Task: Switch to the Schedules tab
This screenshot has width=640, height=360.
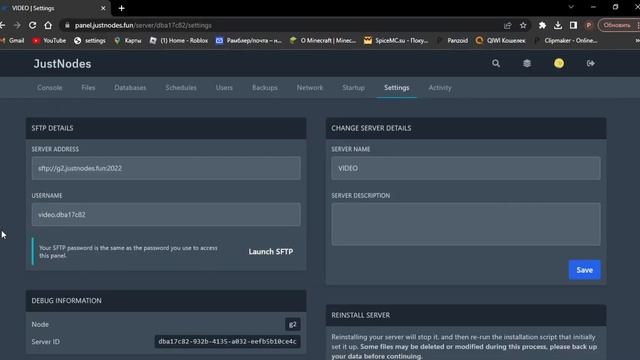Action: [x=181, y=88]
